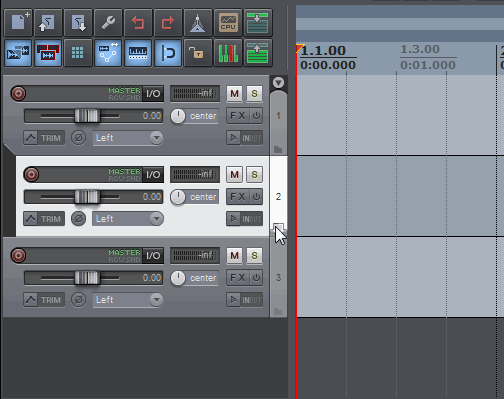
Task: Click track 1 volume fader
Action: point(87,116)
